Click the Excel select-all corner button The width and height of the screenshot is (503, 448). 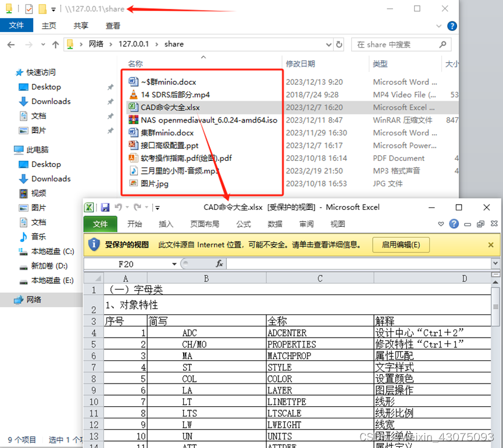coord(94,278)
